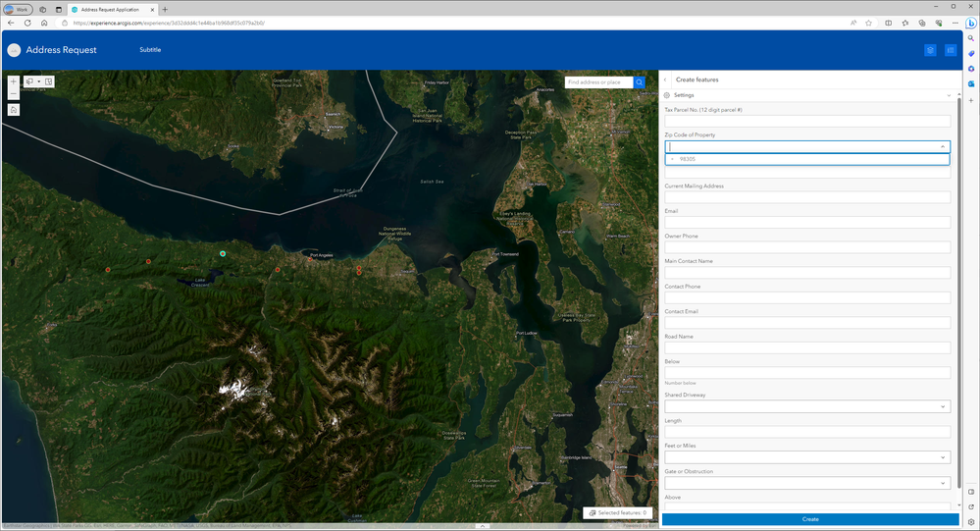980x531 pixels.
Task: Click the Address Request title
Action: click(61, 50)
